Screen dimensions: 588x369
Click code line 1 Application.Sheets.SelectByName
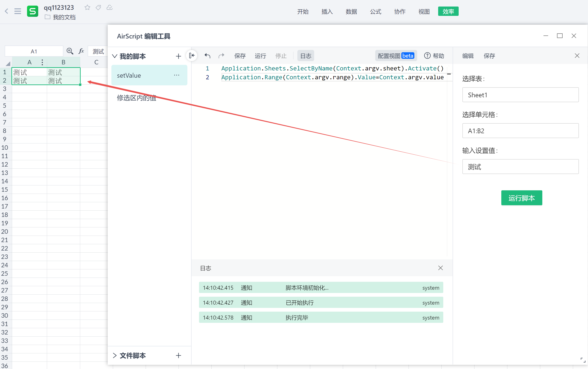(332, 68)
